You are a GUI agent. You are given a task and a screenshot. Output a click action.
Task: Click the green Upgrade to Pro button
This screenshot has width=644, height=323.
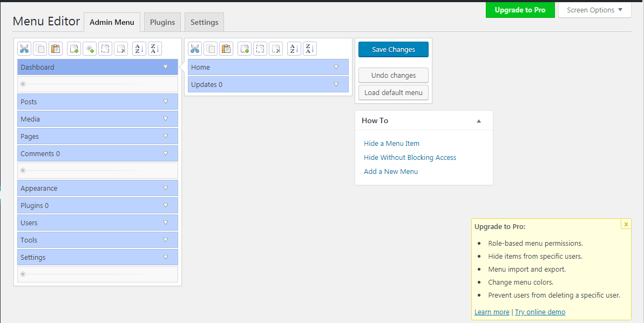(x=520, y=10)
